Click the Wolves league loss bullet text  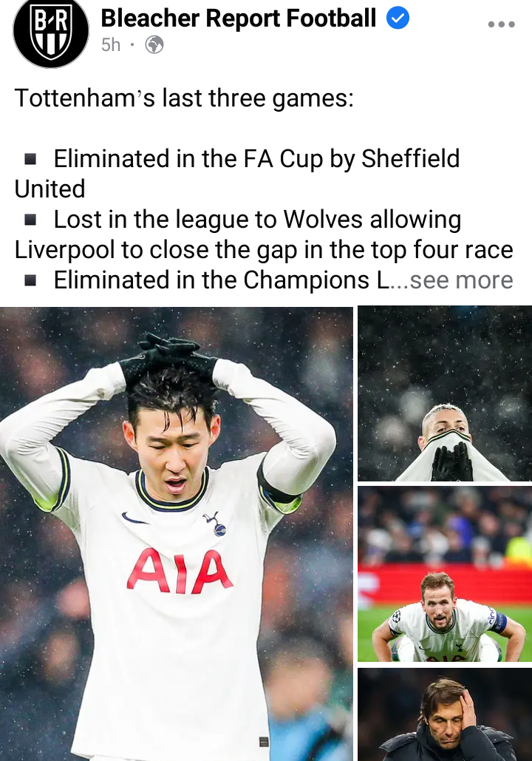click(x=264, y=234)
